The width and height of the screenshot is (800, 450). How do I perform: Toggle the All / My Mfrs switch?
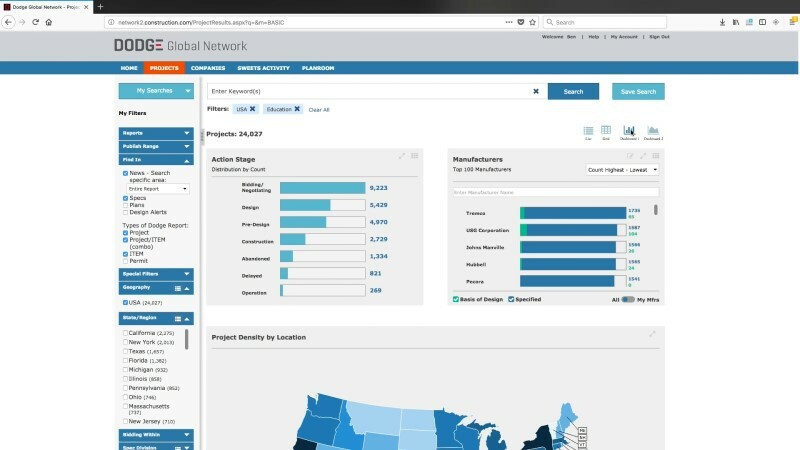[x=627, y=300]
